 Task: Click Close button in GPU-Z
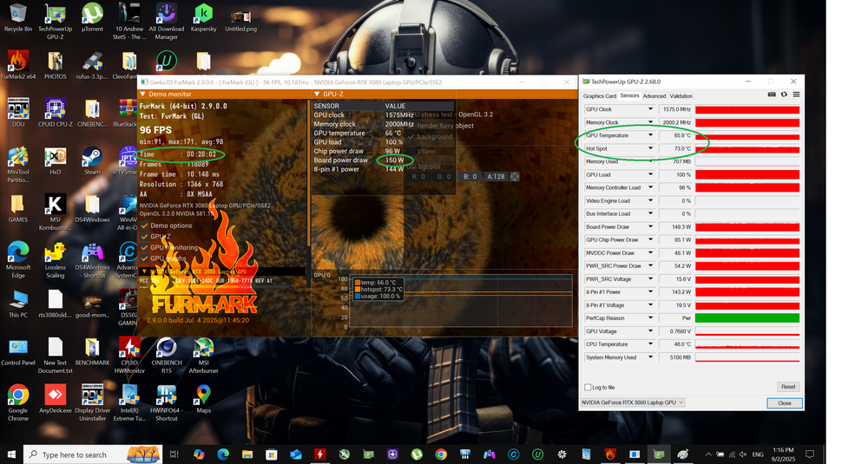pos(785,403)
